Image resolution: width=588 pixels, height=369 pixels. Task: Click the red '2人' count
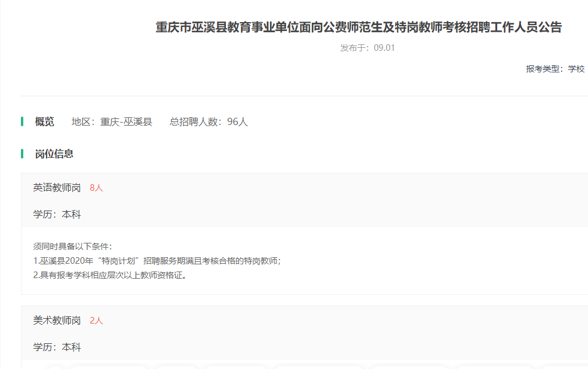pos(96,321)
